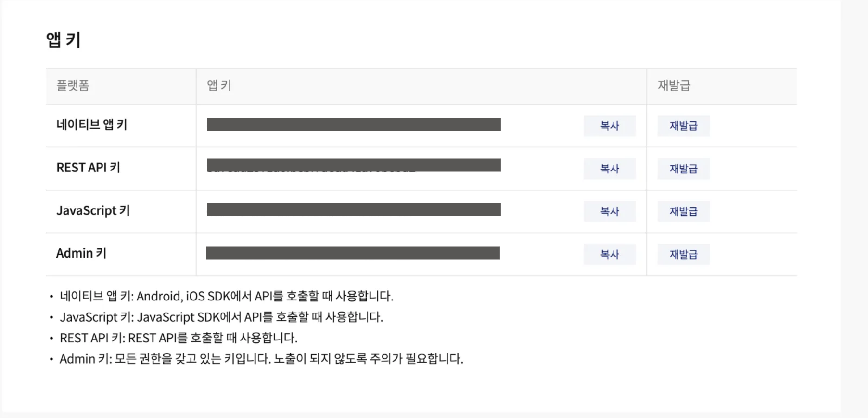Select the redacted Admin key value

[353, 253]
